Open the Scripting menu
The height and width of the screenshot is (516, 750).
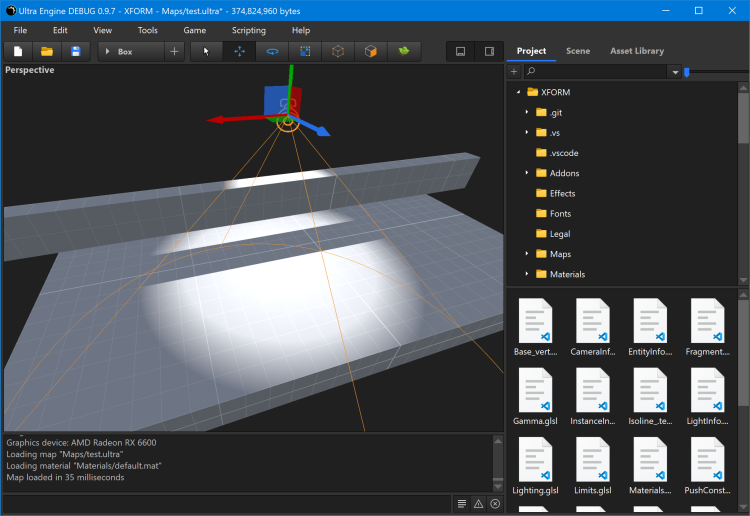coord(249,30)
